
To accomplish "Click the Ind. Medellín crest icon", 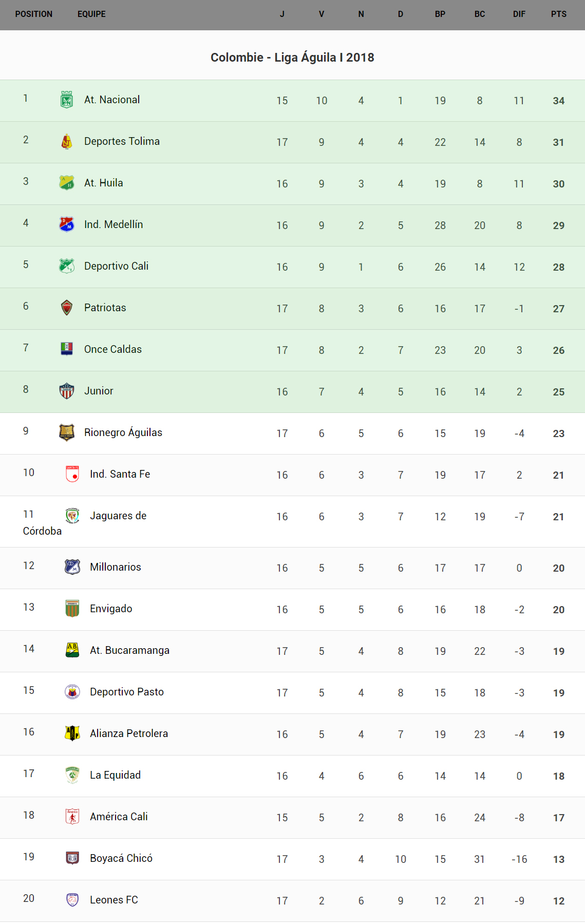I will coord(67,224).
